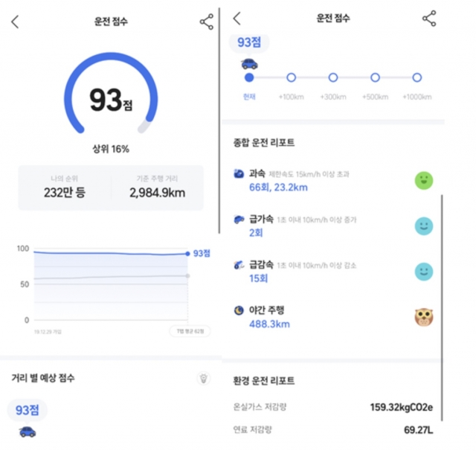Tap the blue car icon above 현재 marker
This screenshot has height=451, width=476.
[x=249, y=64]
